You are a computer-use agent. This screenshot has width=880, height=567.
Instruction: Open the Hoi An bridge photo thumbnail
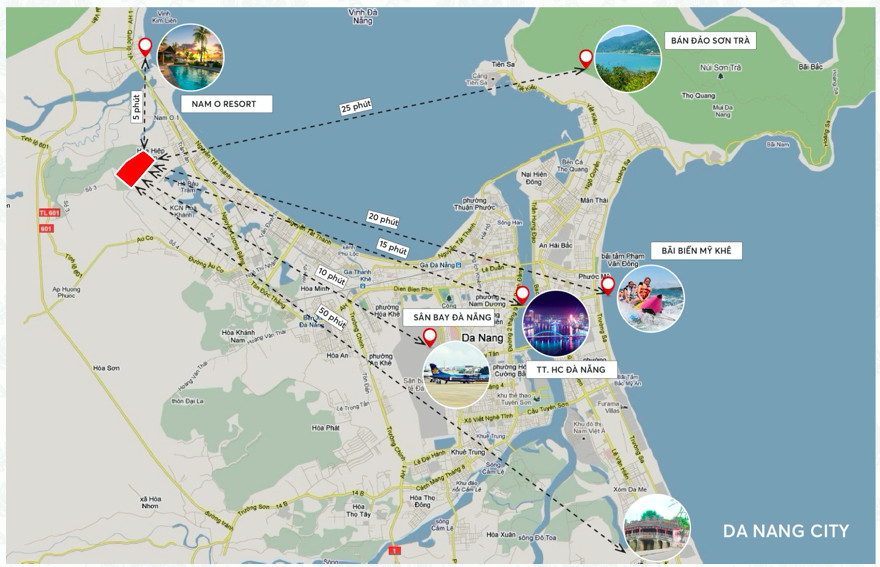pyautogui.click(x=657, y=527)
